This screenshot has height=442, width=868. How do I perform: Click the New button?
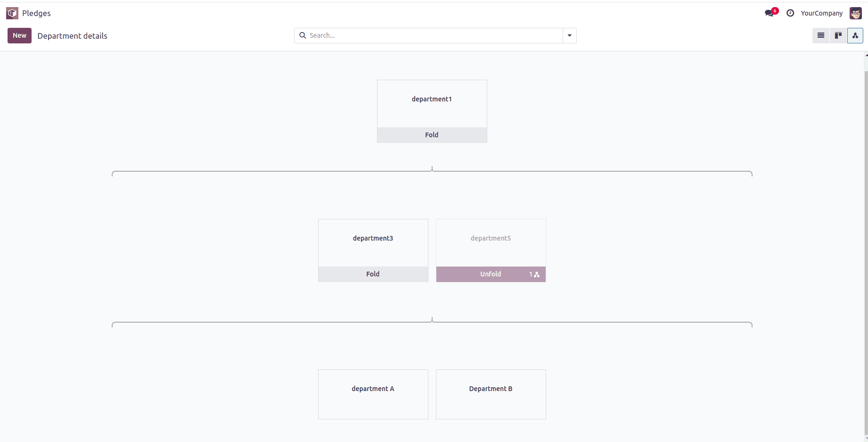point(19,35)
